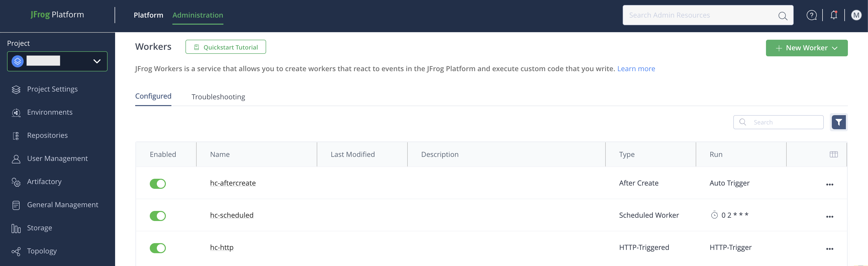Click the Description column header
868x266 pixels.
click(439, 154)
